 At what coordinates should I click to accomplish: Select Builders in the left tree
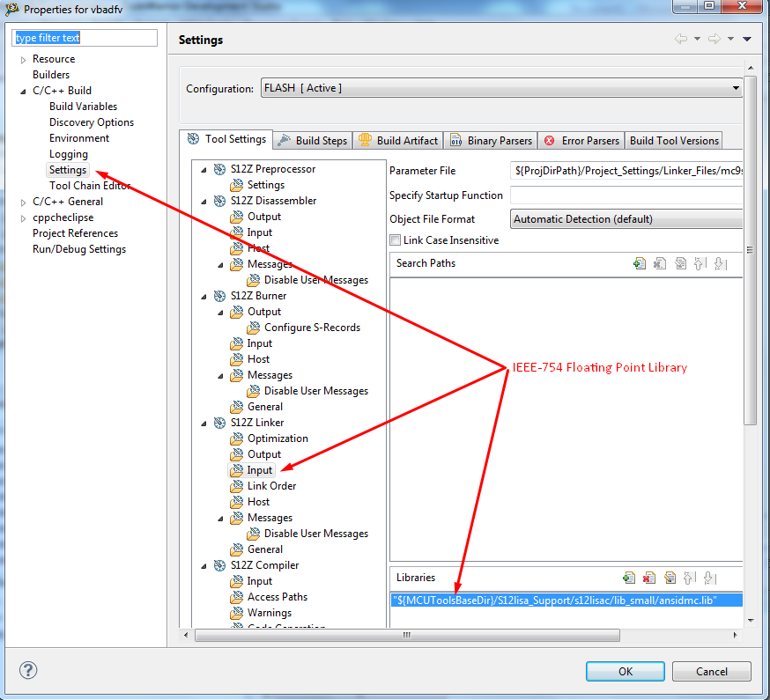tap(51, 75)
